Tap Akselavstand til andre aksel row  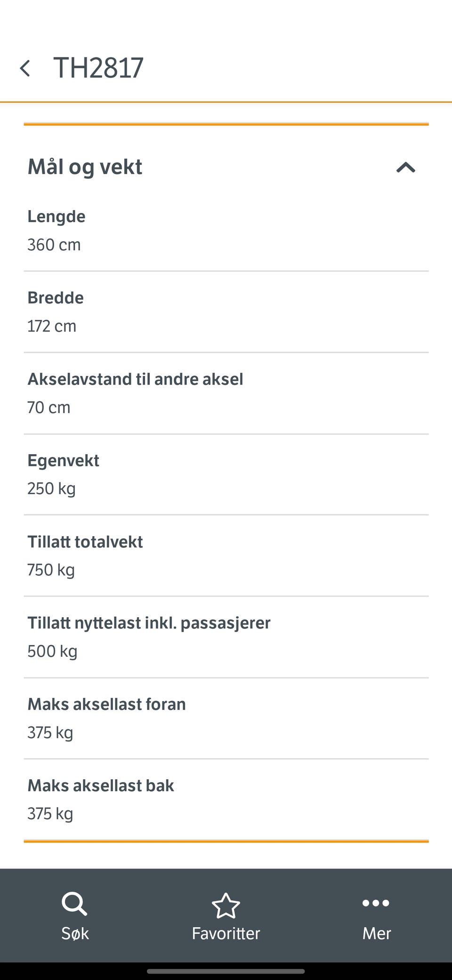(226, 393)
